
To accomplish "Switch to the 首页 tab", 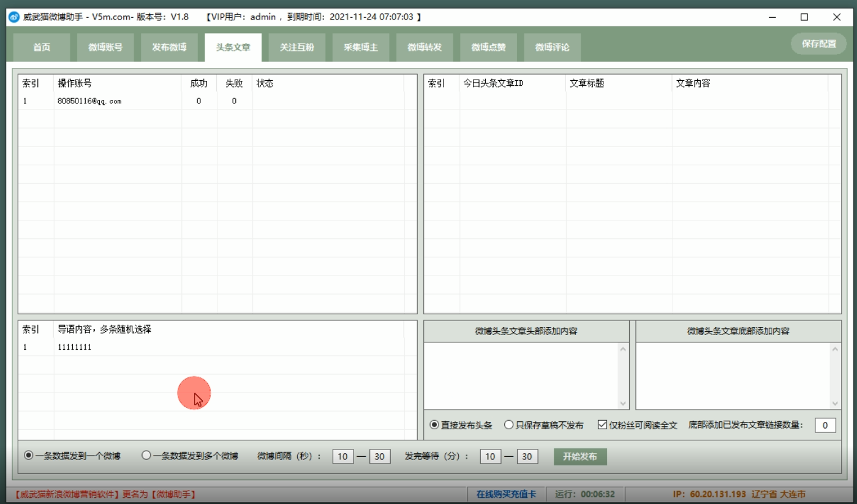I will click(x=42, y=47).
